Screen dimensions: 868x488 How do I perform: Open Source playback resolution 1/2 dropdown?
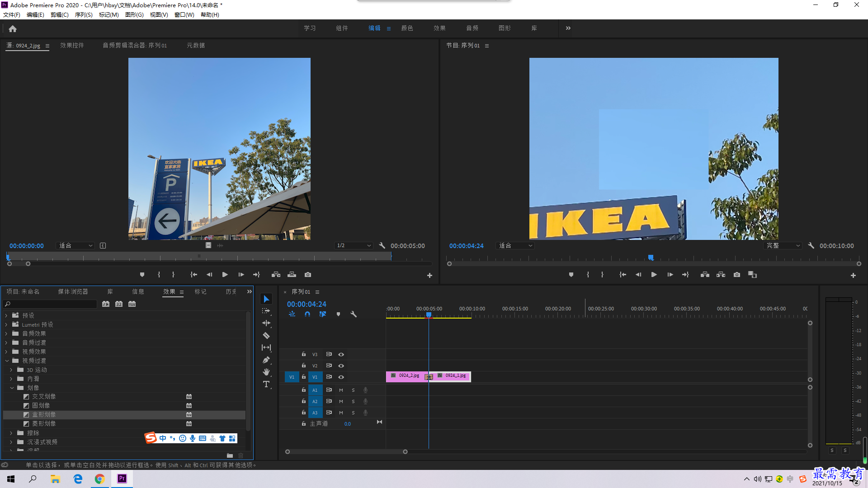click(x=354, y=246)
